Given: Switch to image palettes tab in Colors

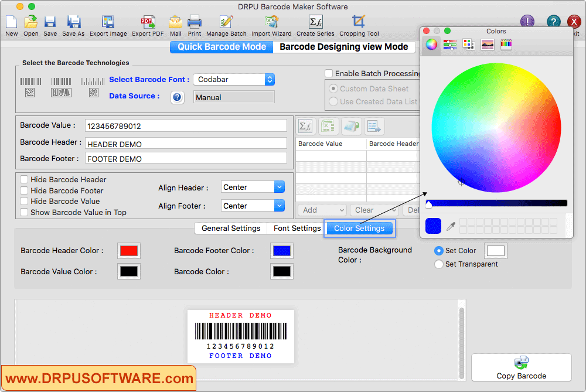Looking at the screenshot, I should click(x=488, y=45).
